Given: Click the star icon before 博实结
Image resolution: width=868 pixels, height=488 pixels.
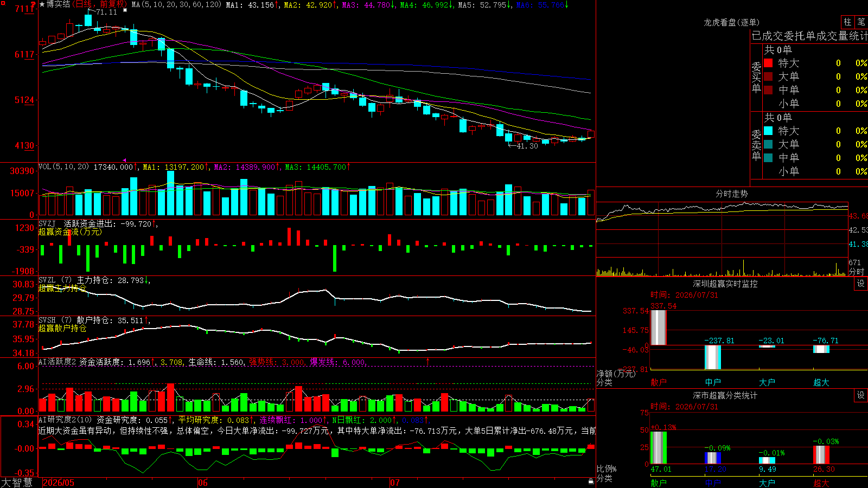Looking at the screenshot, I should (42, 4).
